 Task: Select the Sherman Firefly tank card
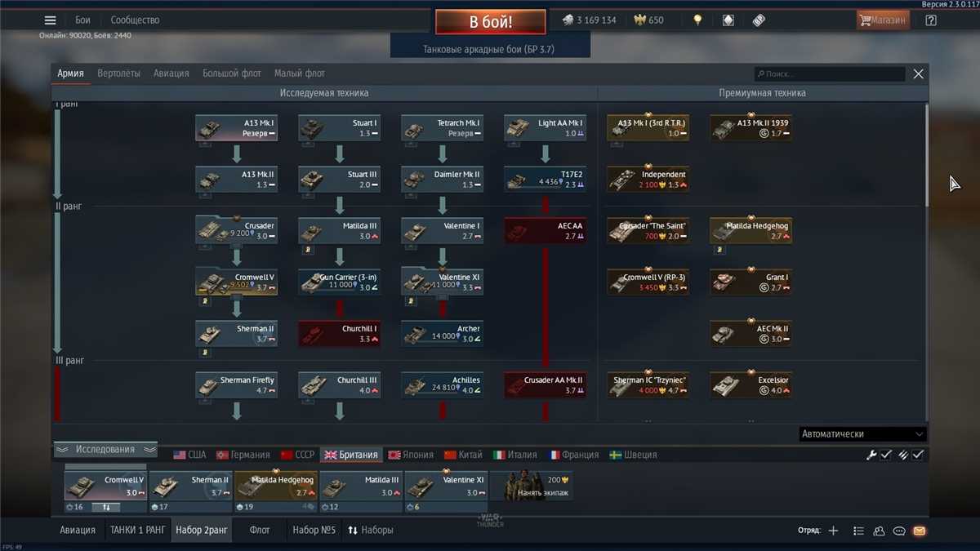tap(237, 385)
